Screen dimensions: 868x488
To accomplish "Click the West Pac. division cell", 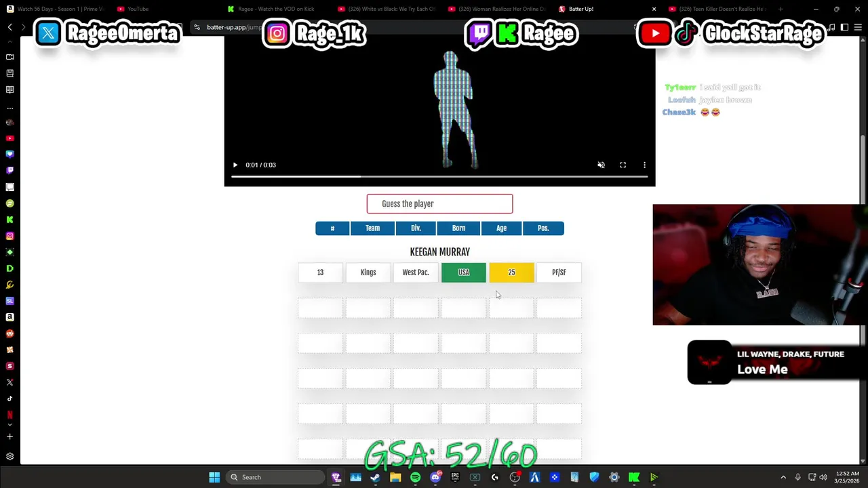I will (416, 272).
